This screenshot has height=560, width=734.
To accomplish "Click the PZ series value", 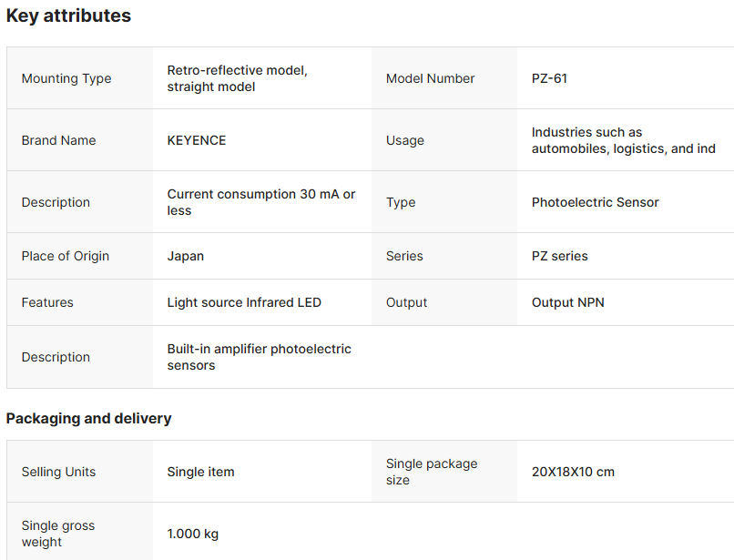I will pyautogui.click(x=559, y=256).
